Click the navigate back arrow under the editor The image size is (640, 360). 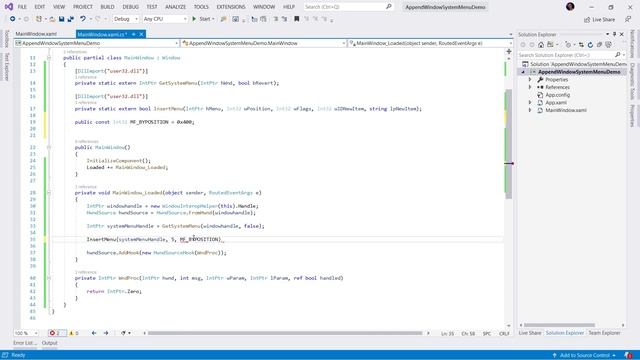pos(94,333)
